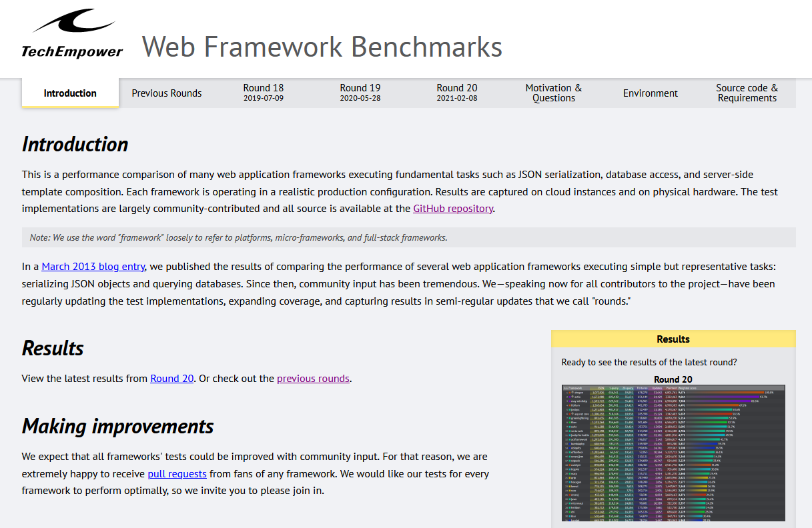812x528 pixels.
Task: Click the Round 20 caption above the chart
Action: (673, 379)
